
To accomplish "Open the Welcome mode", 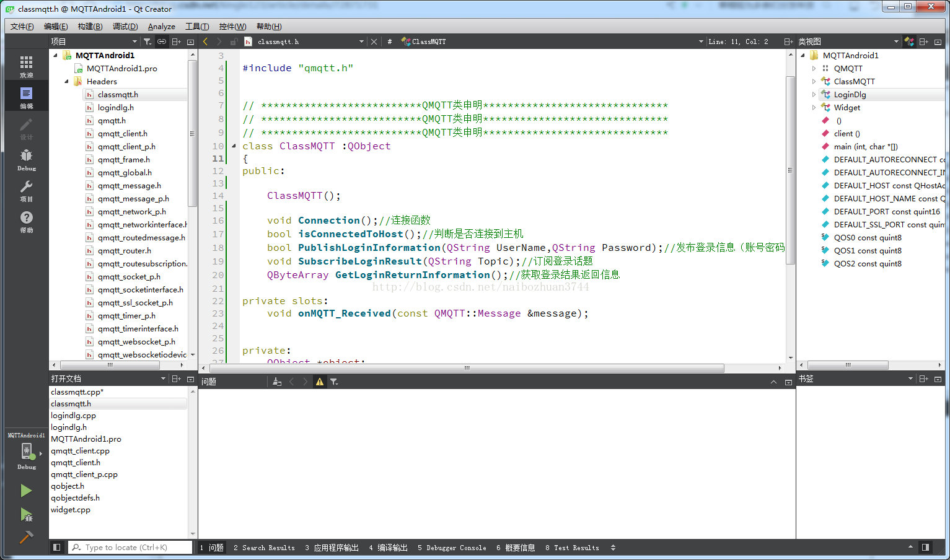I will click(26, 66).
